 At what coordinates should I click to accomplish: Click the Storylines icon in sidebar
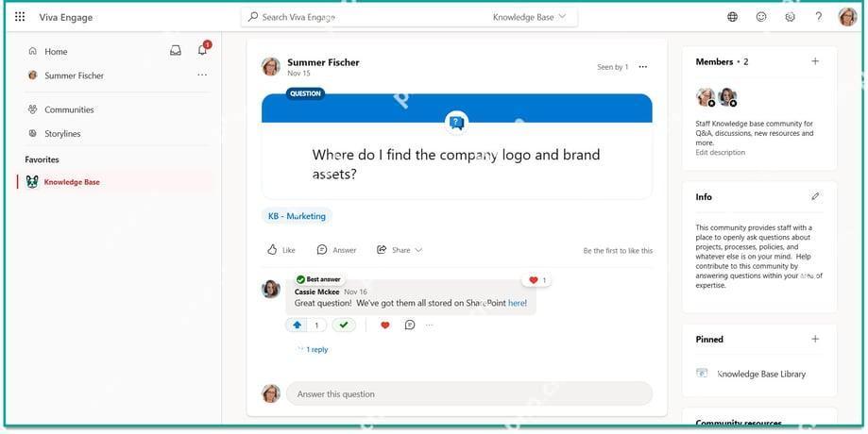(32, 133)
